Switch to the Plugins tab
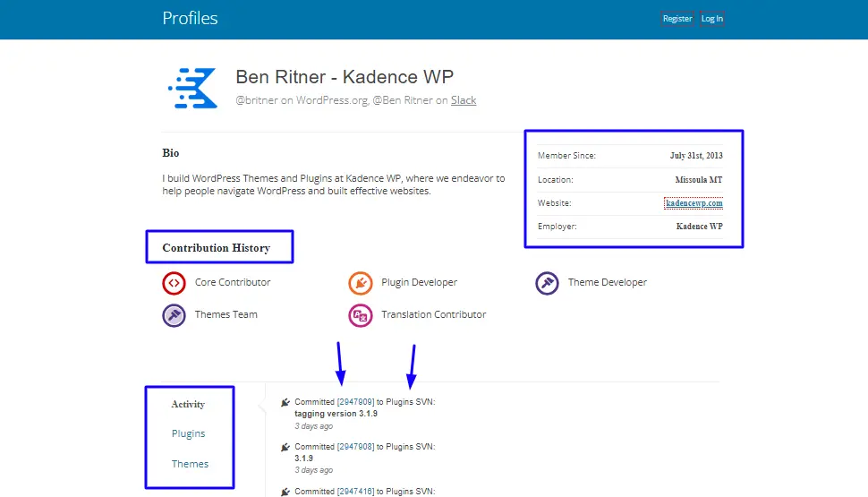This screenshot has width=868, height=497. point(188,433)
